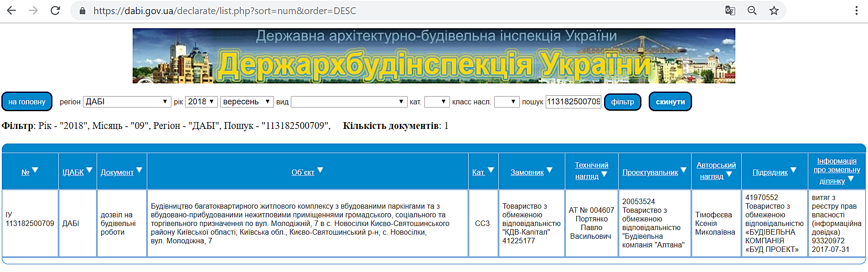Go back with the browser back arrow
Image resolution: width=868 pixels, height=272 pixels.
coord(11,10)
